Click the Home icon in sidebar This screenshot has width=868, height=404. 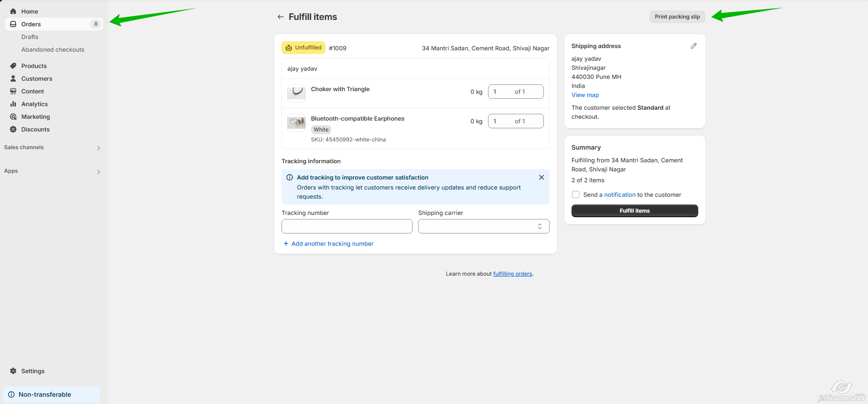[13, 11]
